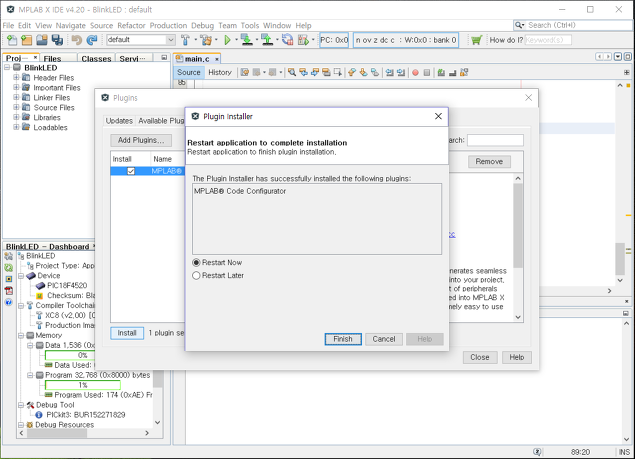Expand the Loadables tree node
This screenshot has width=635, height=459.
(x=16, y=127)
